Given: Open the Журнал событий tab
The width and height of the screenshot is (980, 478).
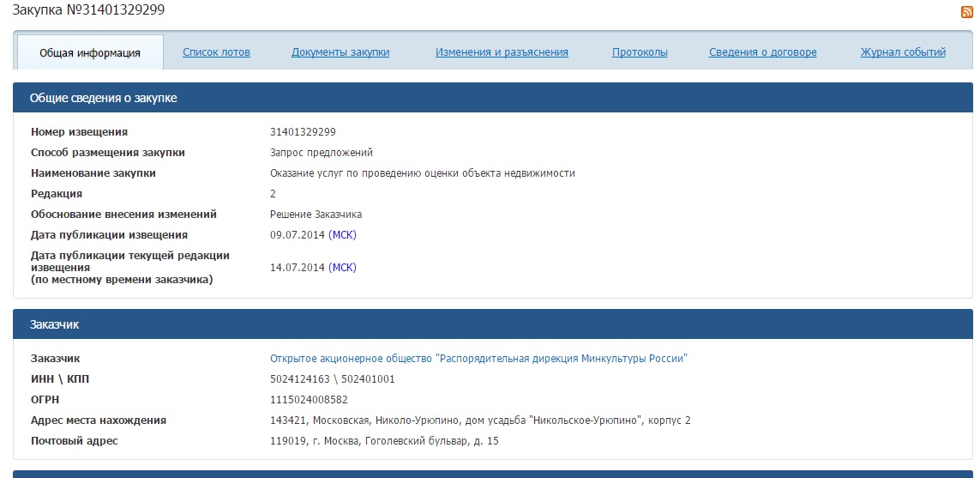Looking at the screenshot, I should pos(903,52).
